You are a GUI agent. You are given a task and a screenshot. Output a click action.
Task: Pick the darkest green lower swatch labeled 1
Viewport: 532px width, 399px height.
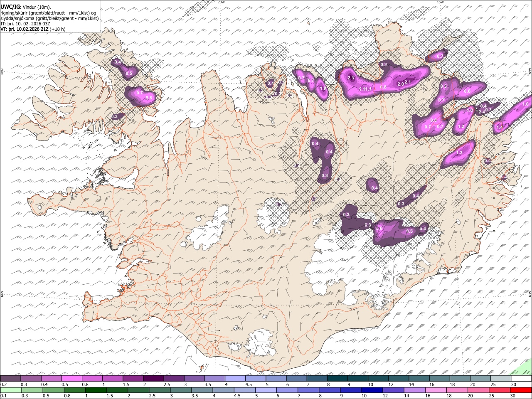96,390
